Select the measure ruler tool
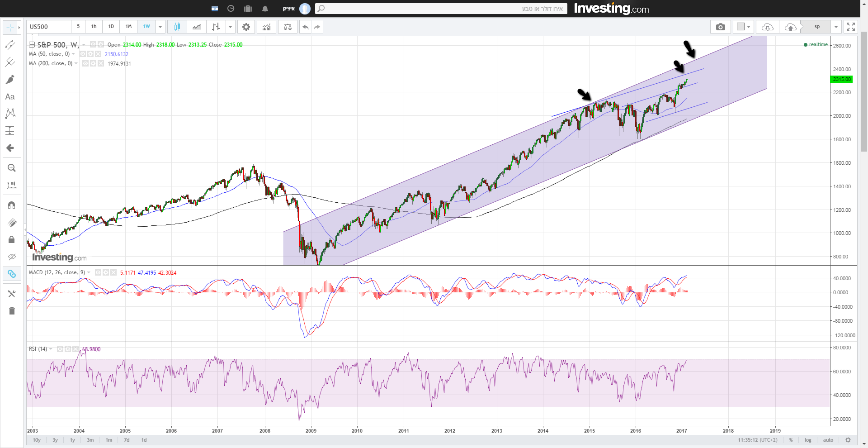This screenshot has width=868, height=448. click(12, 185)
